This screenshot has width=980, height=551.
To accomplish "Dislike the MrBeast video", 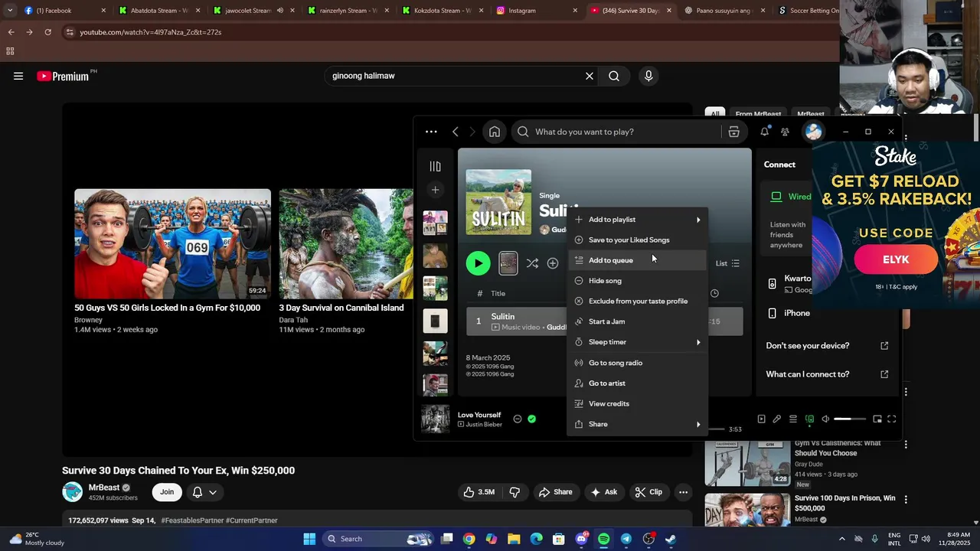I will 514,492.
